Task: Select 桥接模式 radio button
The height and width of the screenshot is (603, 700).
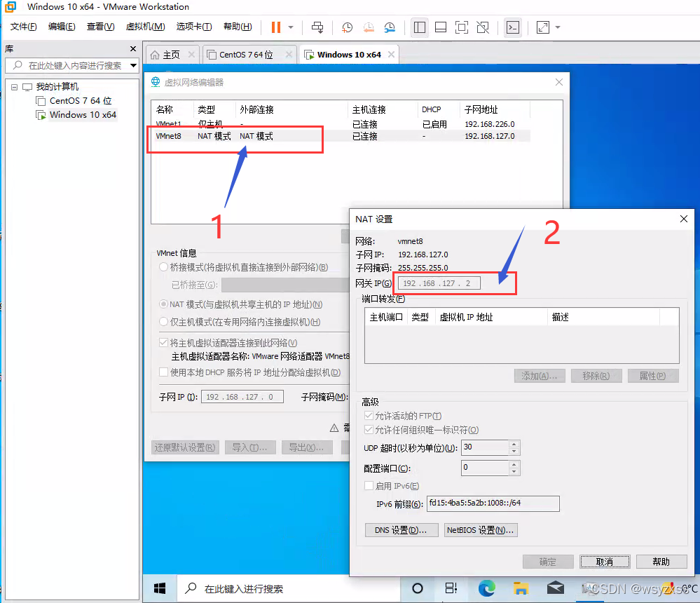Action: 163,267
